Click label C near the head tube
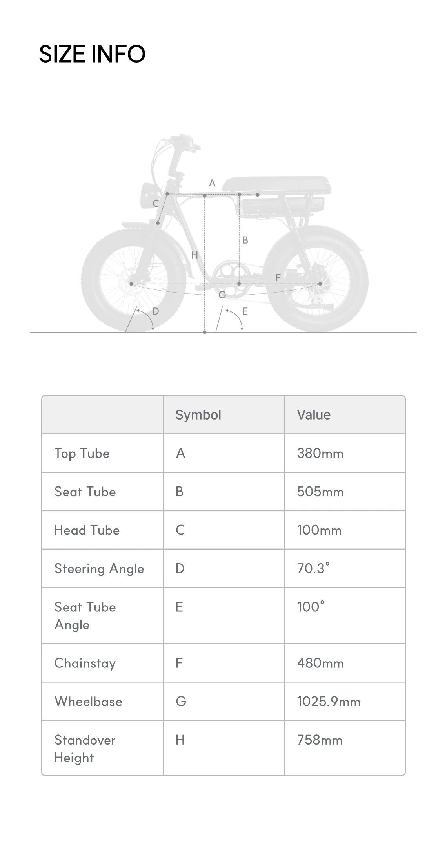The height and width of the screenshot is (868, 447). 156,204
